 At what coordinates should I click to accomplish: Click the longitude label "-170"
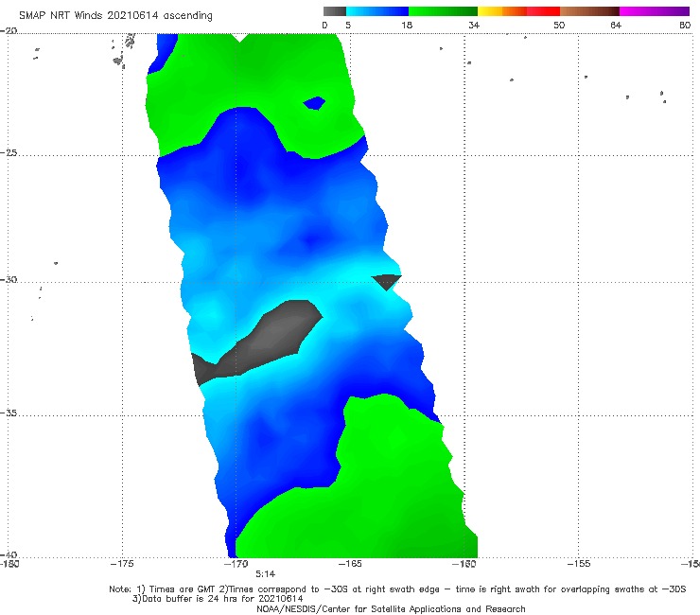coord(236,564)
